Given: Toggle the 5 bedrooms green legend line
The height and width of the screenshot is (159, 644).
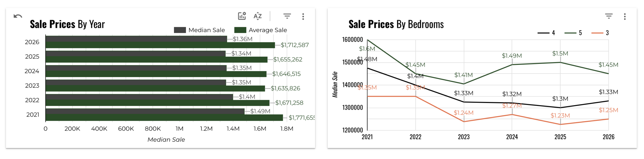Looking at the screenshot, I should tap(570, 33).
